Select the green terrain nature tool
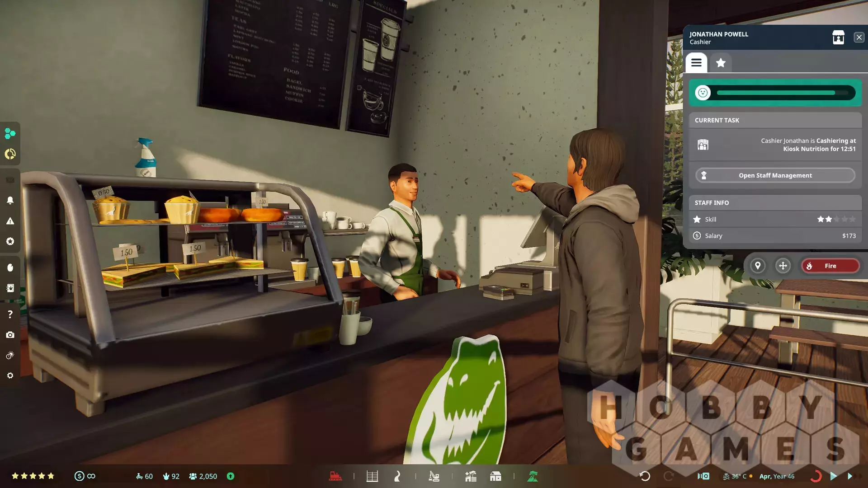The image size is (868, 488). (533, 476)
